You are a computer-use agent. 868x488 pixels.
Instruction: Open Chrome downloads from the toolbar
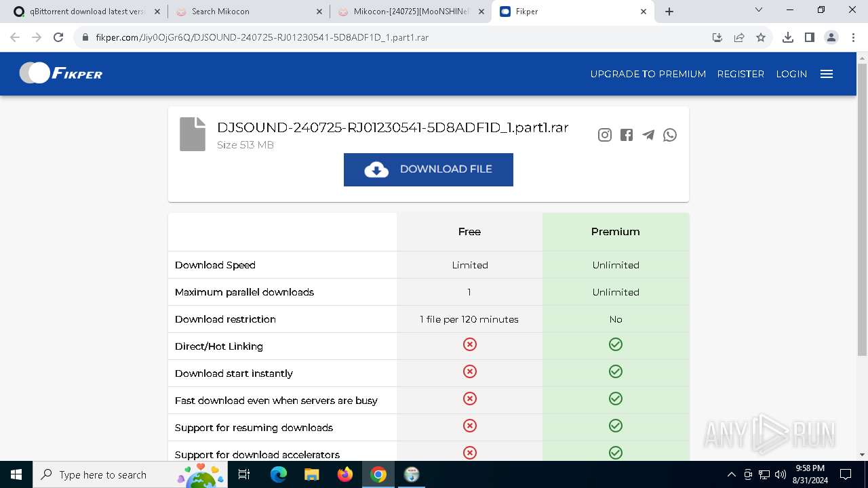[787, 37]
